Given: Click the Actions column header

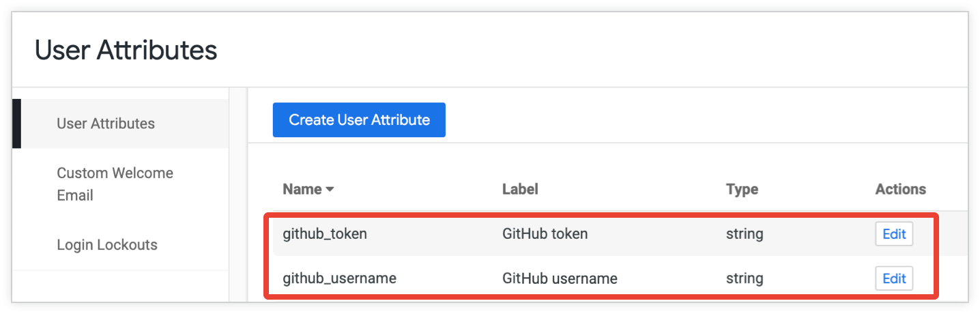Looking at the screenshot, I should pyautogui.click(x=900, y=189).
